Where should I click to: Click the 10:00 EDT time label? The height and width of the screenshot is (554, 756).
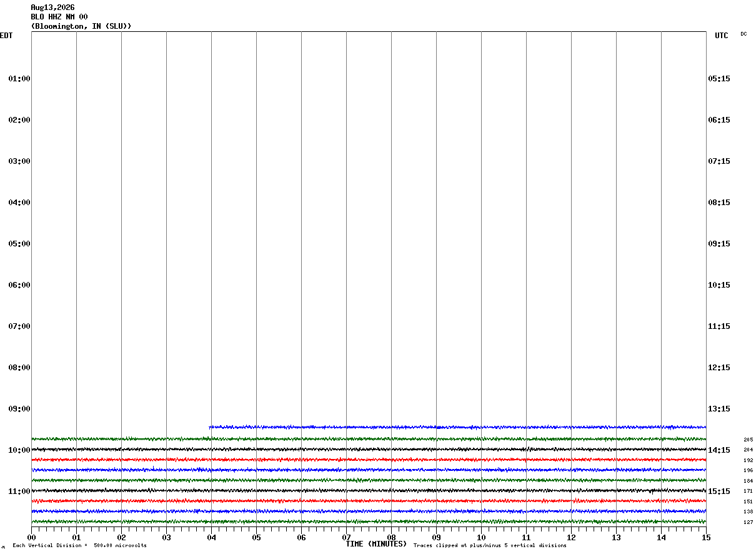click(x=19, y=450)
